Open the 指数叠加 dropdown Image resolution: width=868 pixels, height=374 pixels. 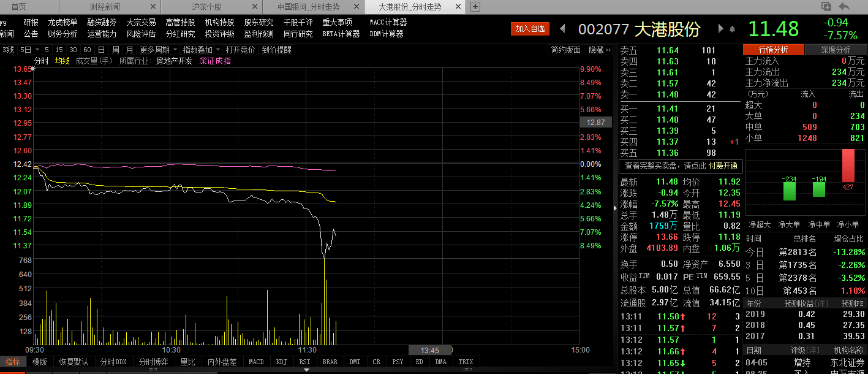pyautogui.click(x=202, y=50)
